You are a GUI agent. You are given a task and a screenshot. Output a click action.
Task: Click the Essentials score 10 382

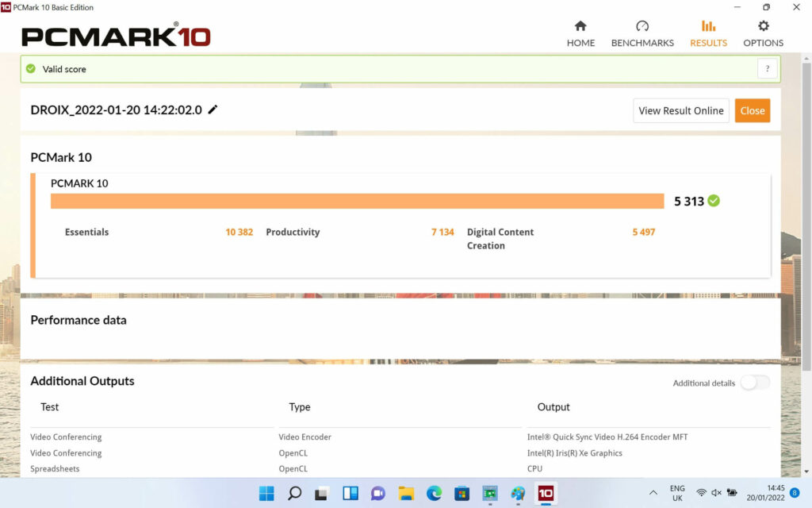239,232
